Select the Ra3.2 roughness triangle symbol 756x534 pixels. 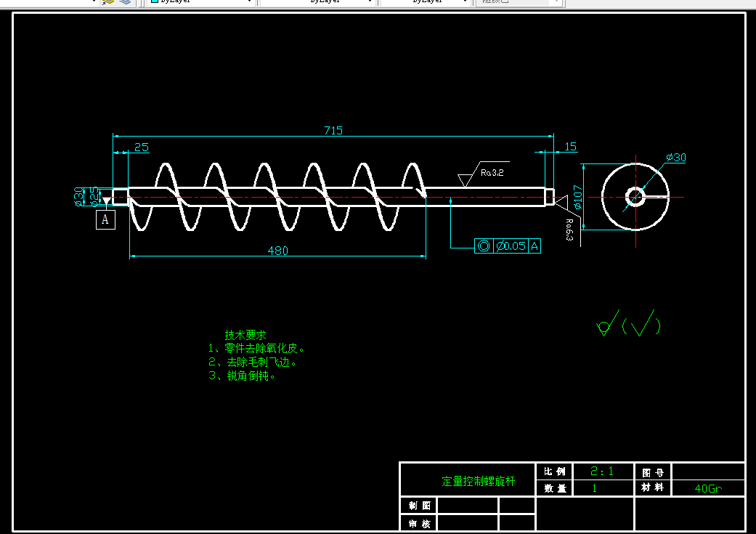click(465, 180)
